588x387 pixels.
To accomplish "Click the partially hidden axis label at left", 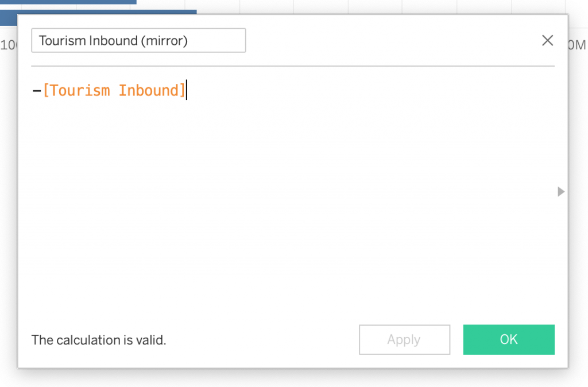I will pyautogui.click(x=8, y=45).
